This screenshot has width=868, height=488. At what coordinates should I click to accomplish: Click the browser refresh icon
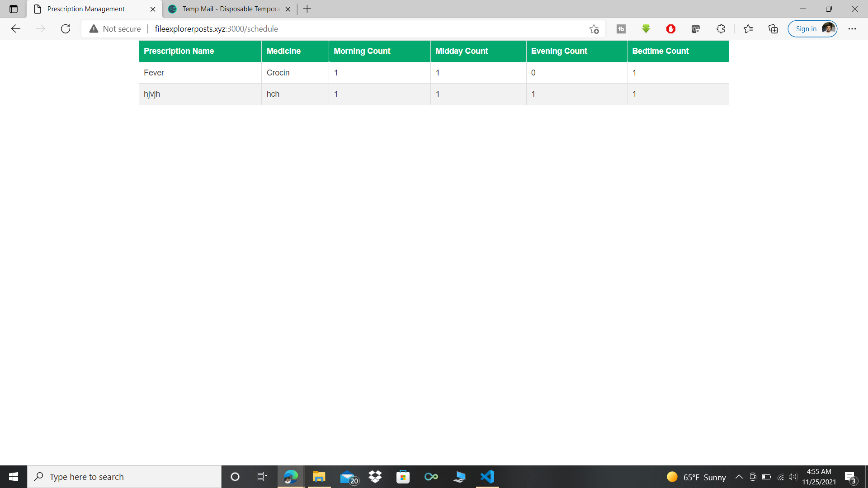66,29
